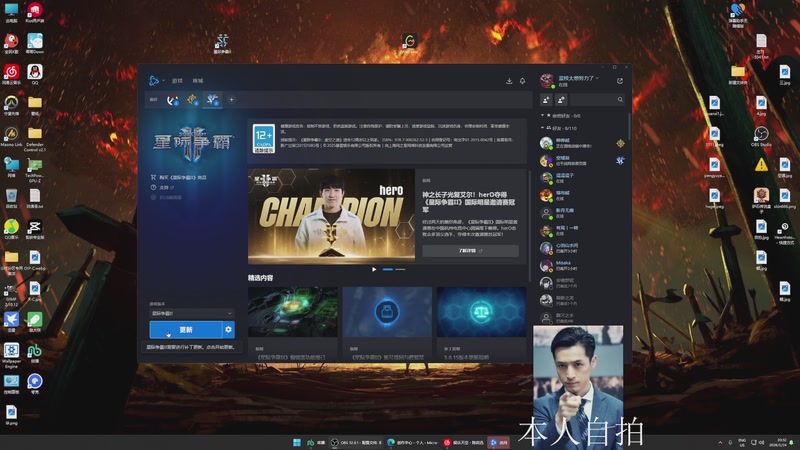The image size is (800, 450).
Task: Expand the Battle.net logo dropdown chevron
Action: click(x=163, y=81)
